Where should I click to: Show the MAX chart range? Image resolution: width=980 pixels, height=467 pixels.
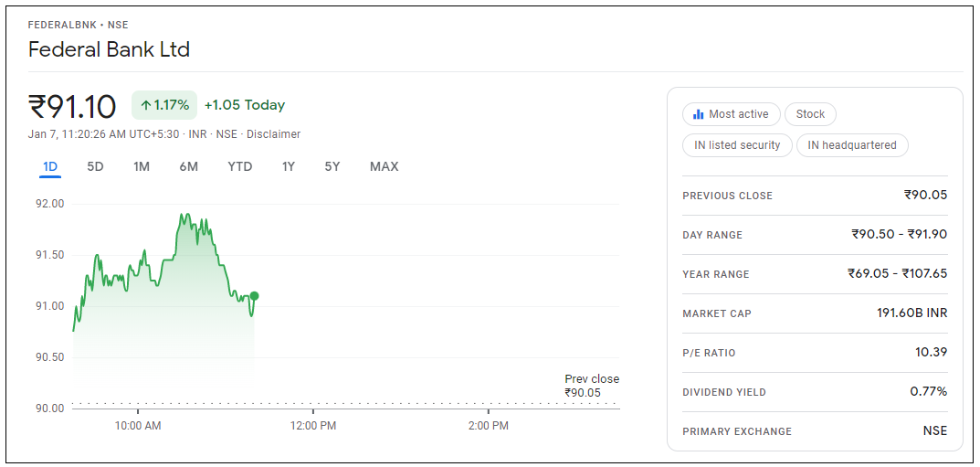[x=384, y=167]
